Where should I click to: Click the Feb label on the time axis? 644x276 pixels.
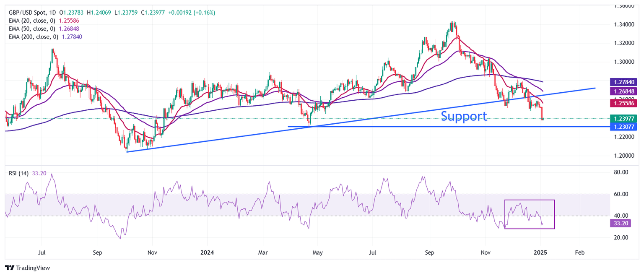pos(579,253)
